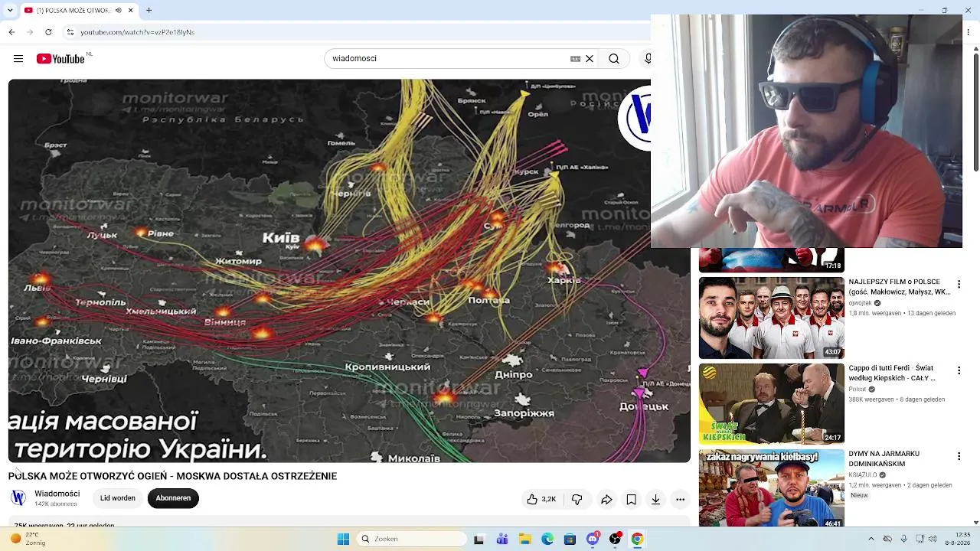Image resolution: width=980 pixels, height=551 pixels.
Task: Open File Explorer from the taskbar
Action: (525, 539)
